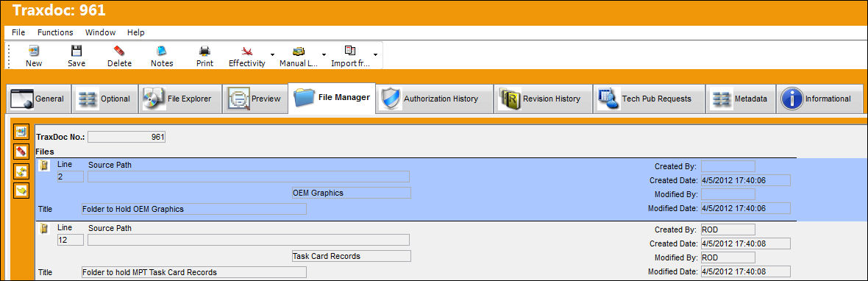868x281 pixels.
Task: Switch to the Metadata tab
Action: [740, 99]
